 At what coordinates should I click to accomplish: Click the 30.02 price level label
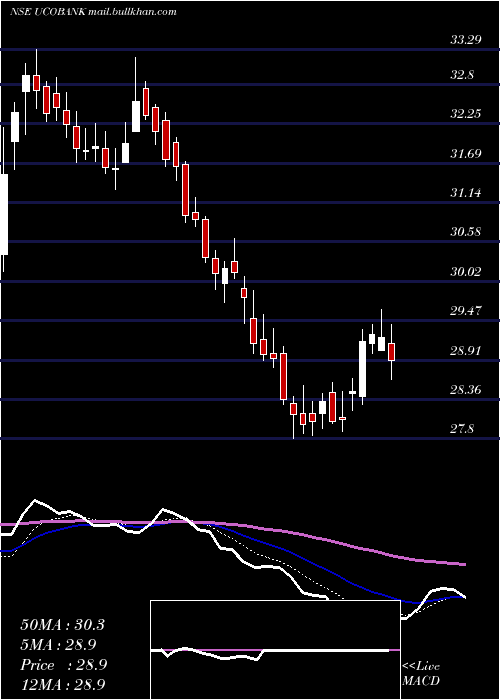(466, 271)
